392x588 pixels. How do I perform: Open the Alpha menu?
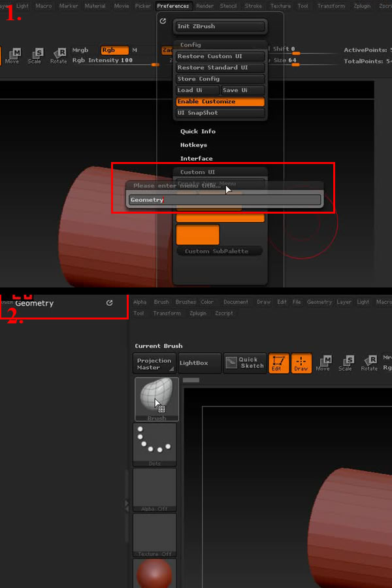[x=140, y=302]
